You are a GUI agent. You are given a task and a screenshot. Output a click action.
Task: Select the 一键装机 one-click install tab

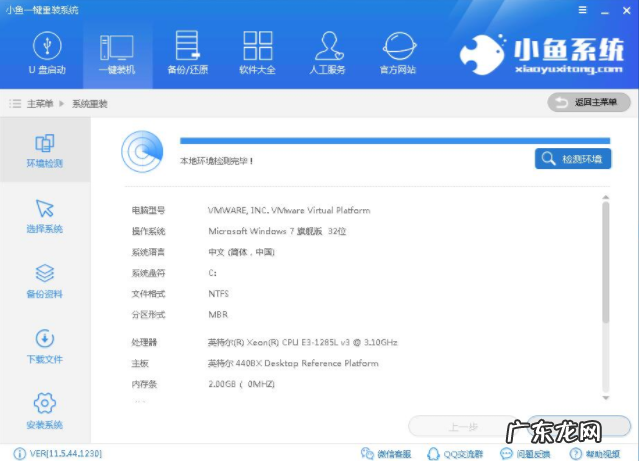pos(117,53)
